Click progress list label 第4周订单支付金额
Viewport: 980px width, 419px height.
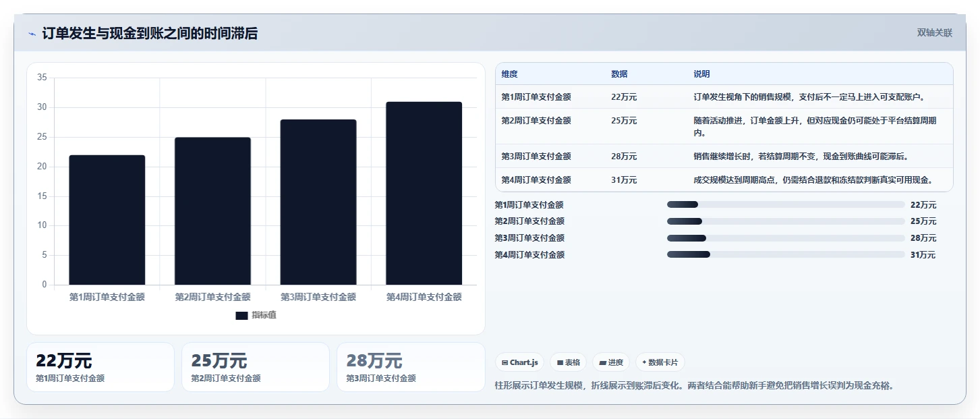529,255
